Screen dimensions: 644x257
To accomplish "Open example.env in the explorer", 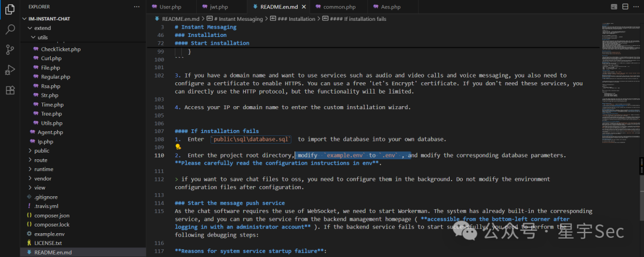I will coord(49,234).
